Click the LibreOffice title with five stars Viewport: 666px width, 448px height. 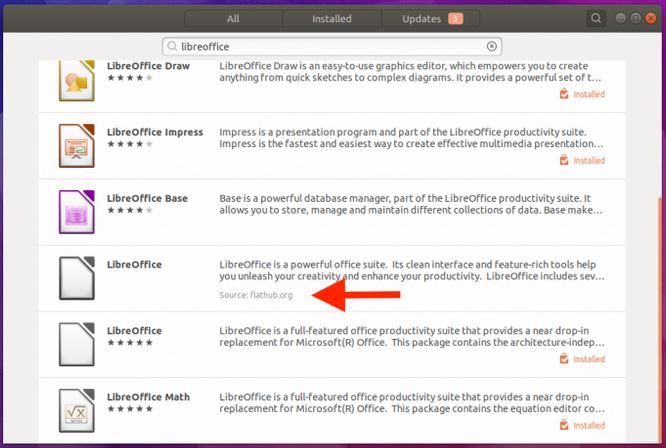point(134,331)
